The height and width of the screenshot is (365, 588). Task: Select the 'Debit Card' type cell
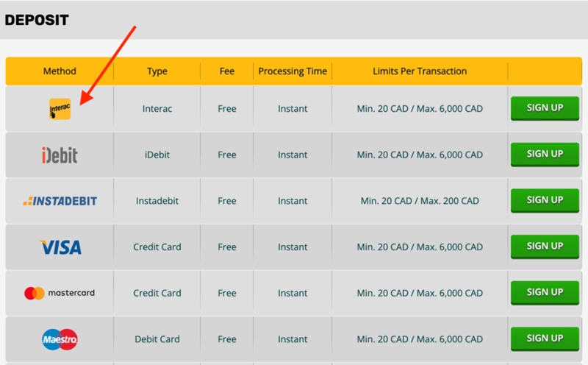pos(157,339)
